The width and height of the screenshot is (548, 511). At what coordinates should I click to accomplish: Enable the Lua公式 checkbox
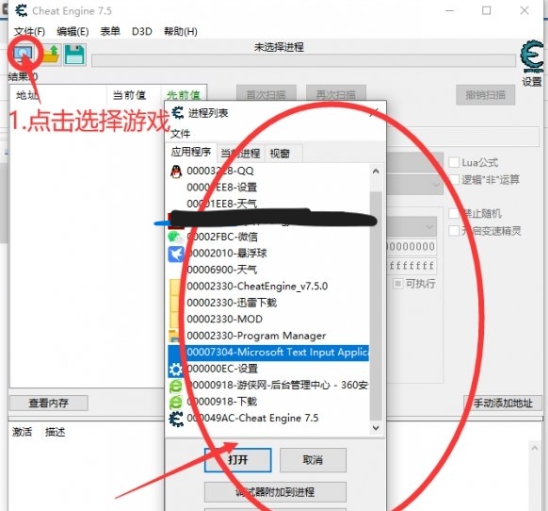pos(454,163)
